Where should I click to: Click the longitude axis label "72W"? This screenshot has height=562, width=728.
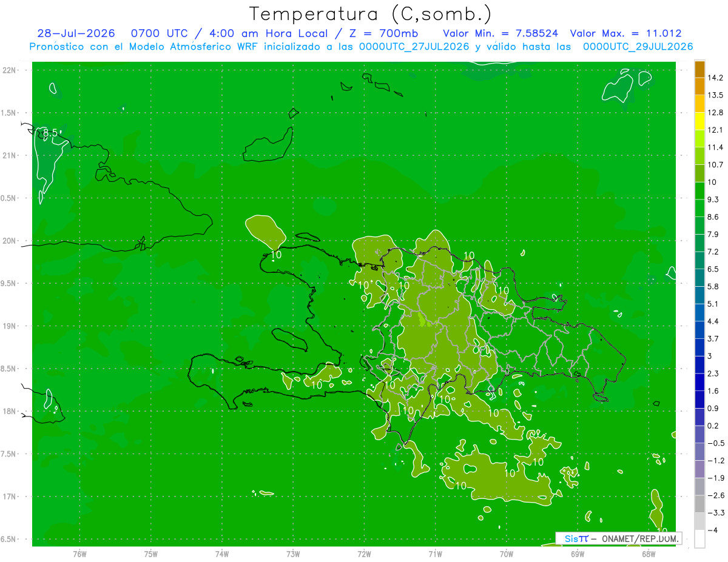coord(364,554)
